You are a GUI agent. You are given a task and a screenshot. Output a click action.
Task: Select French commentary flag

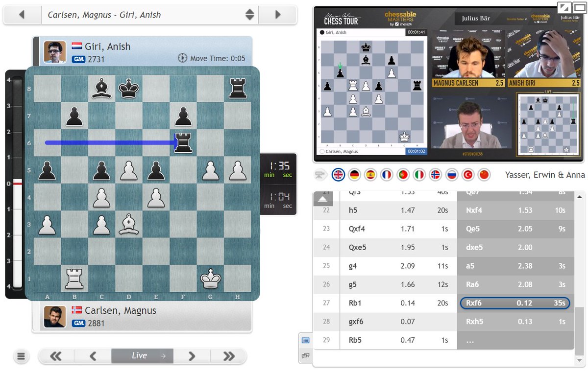pyautogui.click(x=387, y=175)
